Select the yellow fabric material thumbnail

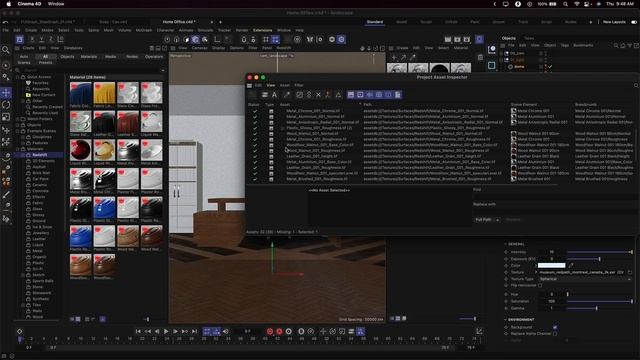pos(104,93)
